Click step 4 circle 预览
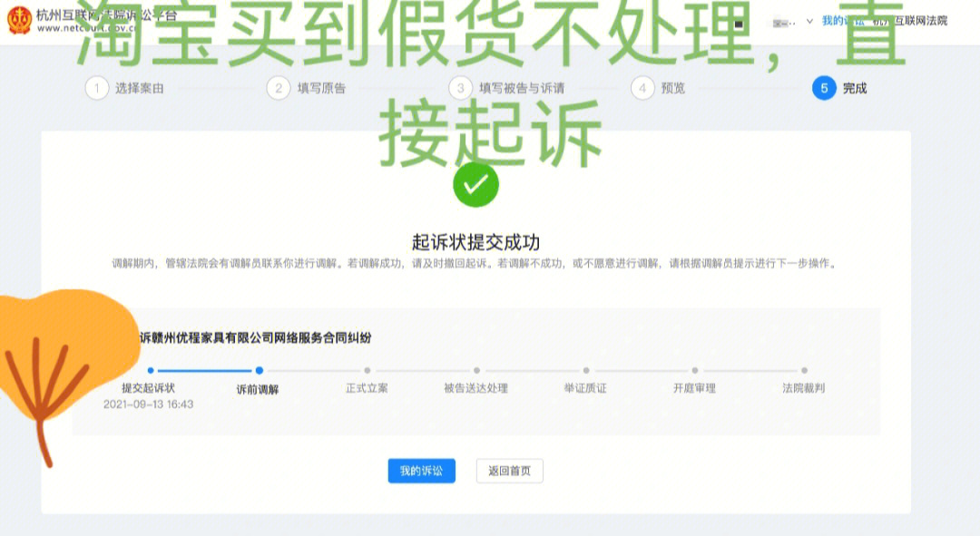 point(642,88)
